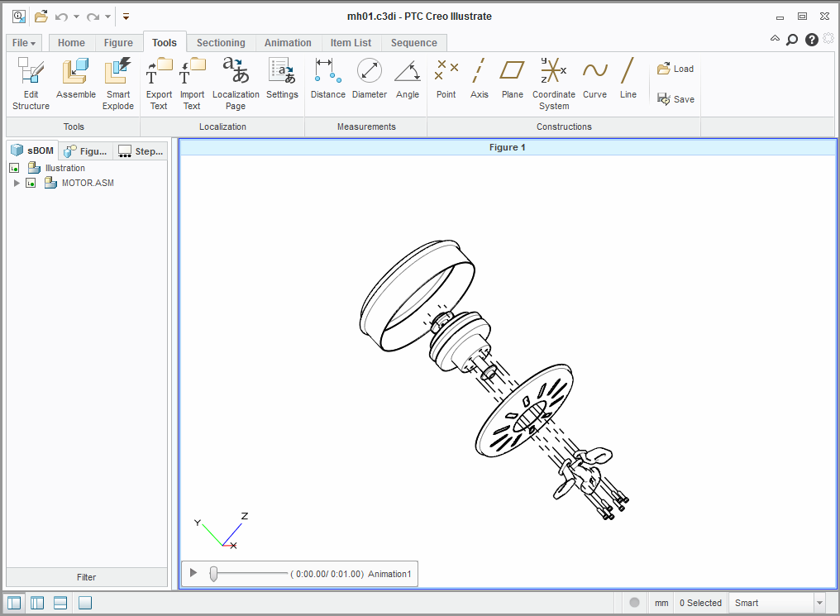Image resolution: width=840 pixels, height=616 pixels.
Task: Select Illustration in the sBOM tree
Action: (64, 168)
